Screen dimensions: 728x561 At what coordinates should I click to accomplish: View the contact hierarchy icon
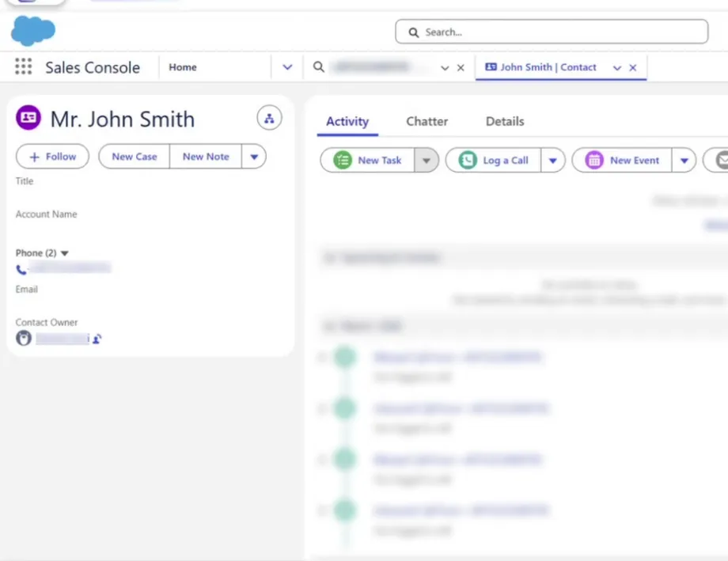[x=269, y=118]
